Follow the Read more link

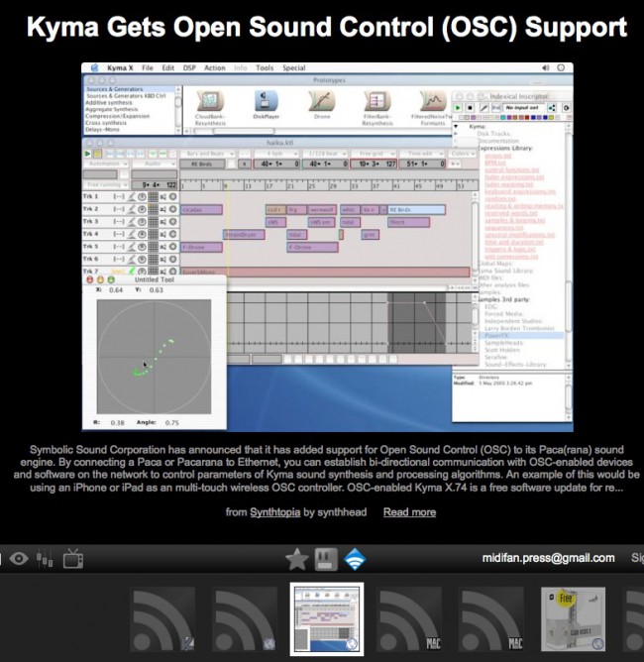point(409,512)
